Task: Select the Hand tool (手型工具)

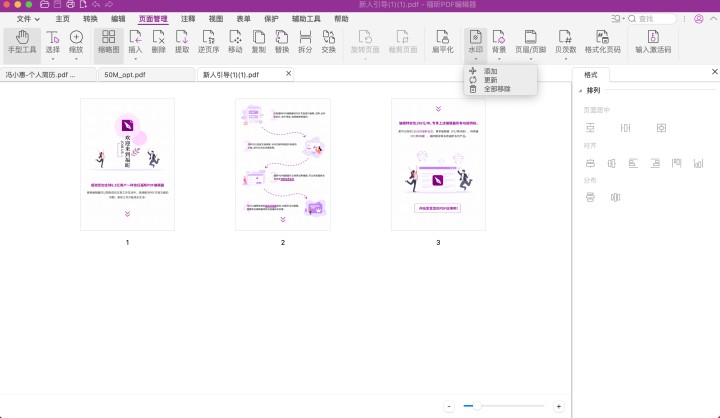Action: [22, 41]
